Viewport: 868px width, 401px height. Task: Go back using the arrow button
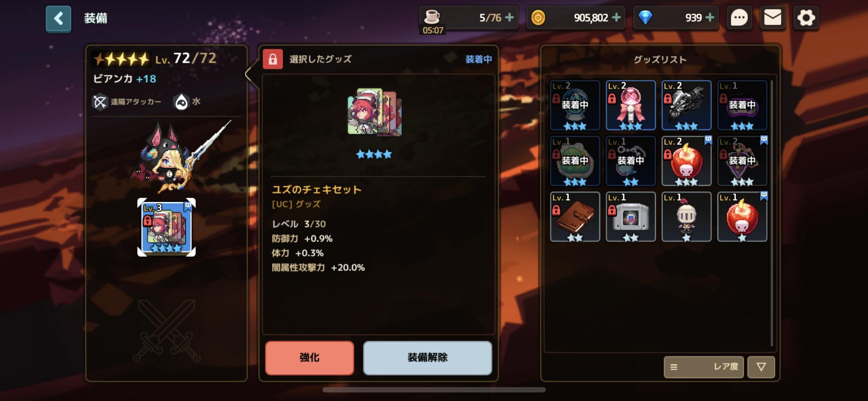pyautogui.click(x=58, y=18)
